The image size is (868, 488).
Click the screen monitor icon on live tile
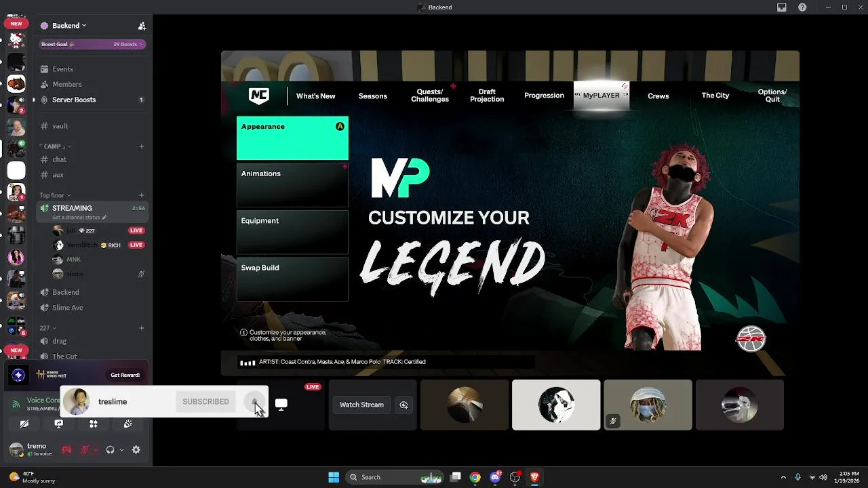[x=281, y=405]
